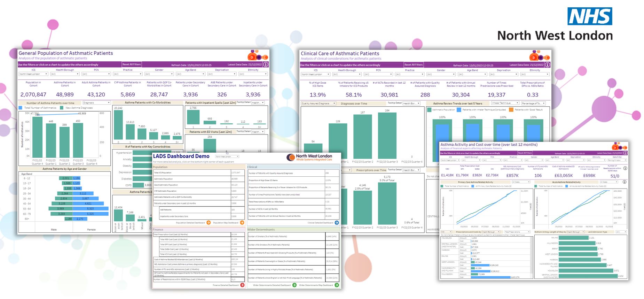Select FY22/23 Quarter 3 bar in Asthma Patients over time

(78, 140)
